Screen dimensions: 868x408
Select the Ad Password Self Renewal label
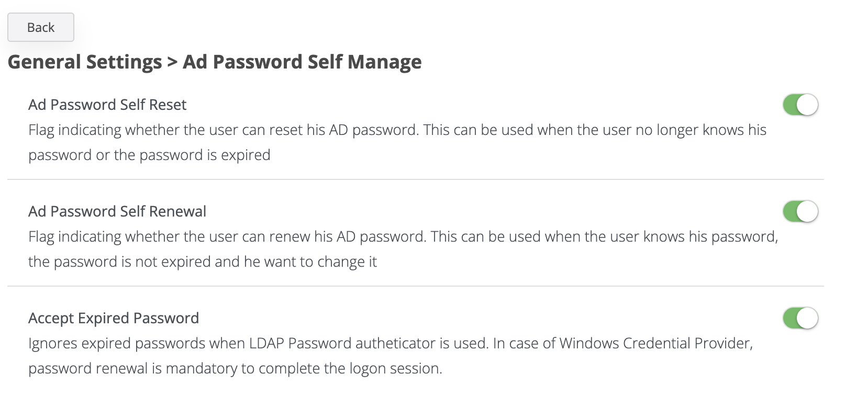(x=117, y=211)
